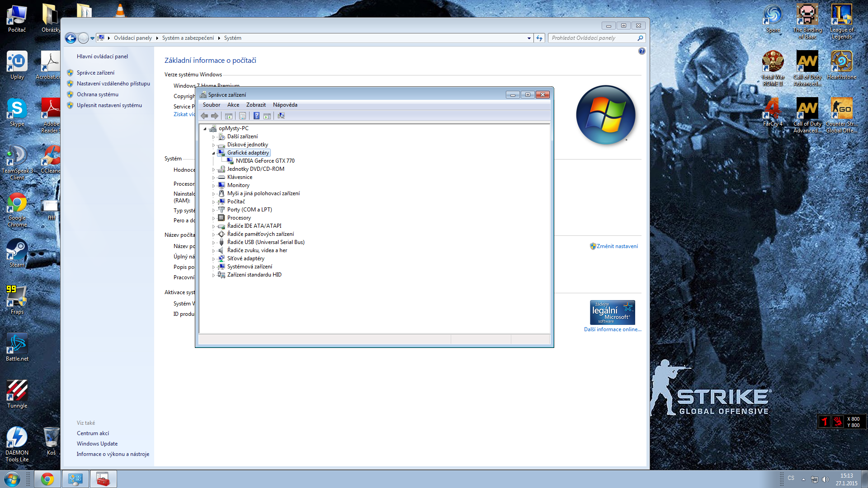Select Řadiče paměťových zařízení entry
Viewport: 868px width, 488px height.
(260, 234)
